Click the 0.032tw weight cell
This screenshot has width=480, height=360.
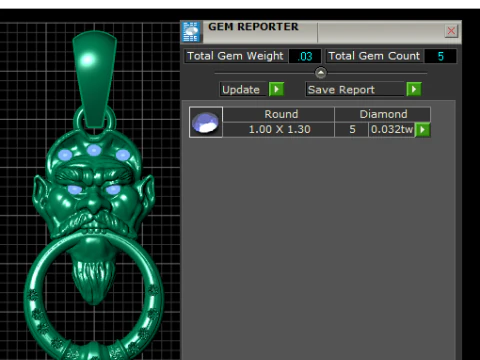pyautogui.click(x=392, y=129)
